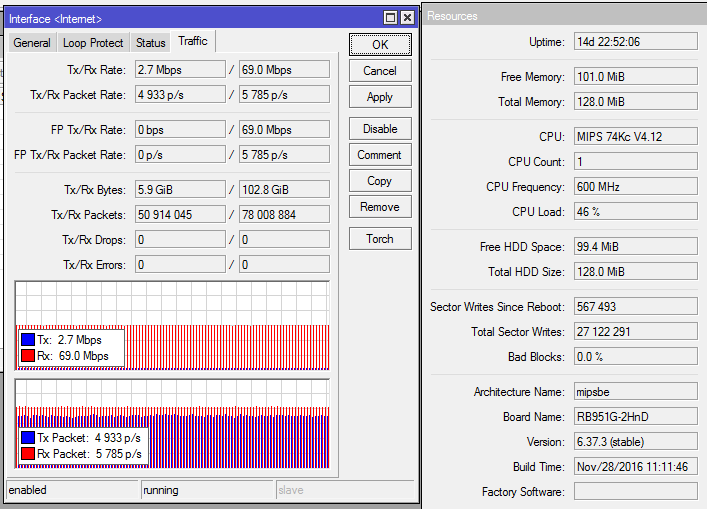Click the Torch button
Image resolution: width=707 pixels, height=509 pixels.
[x=379, y=239]
